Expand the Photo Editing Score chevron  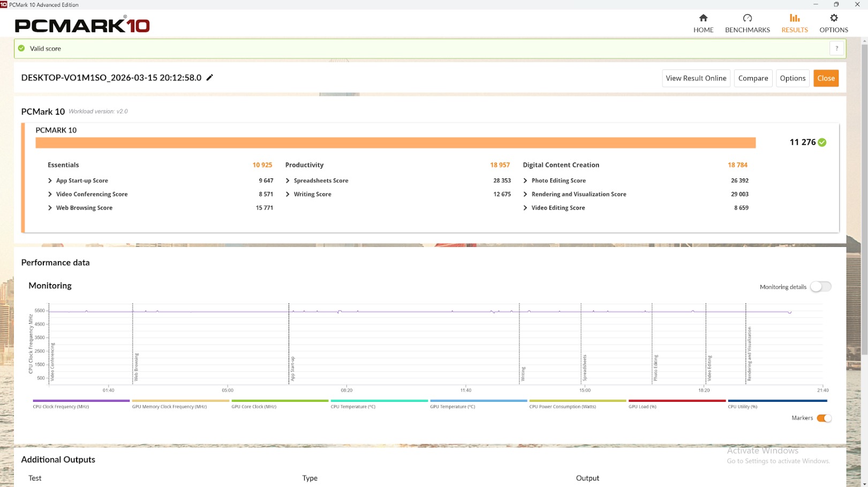[x=525, y=181]
